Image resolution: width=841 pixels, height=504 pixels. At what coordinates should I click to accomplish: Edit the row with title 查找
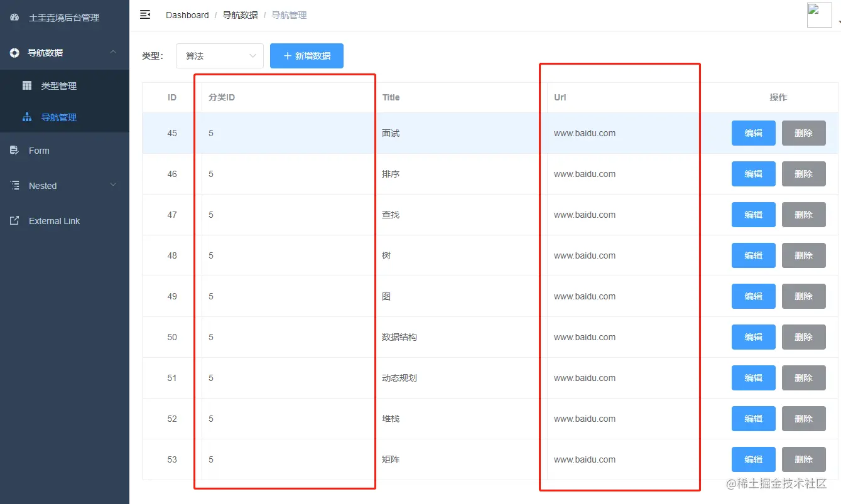pos(754,215)
